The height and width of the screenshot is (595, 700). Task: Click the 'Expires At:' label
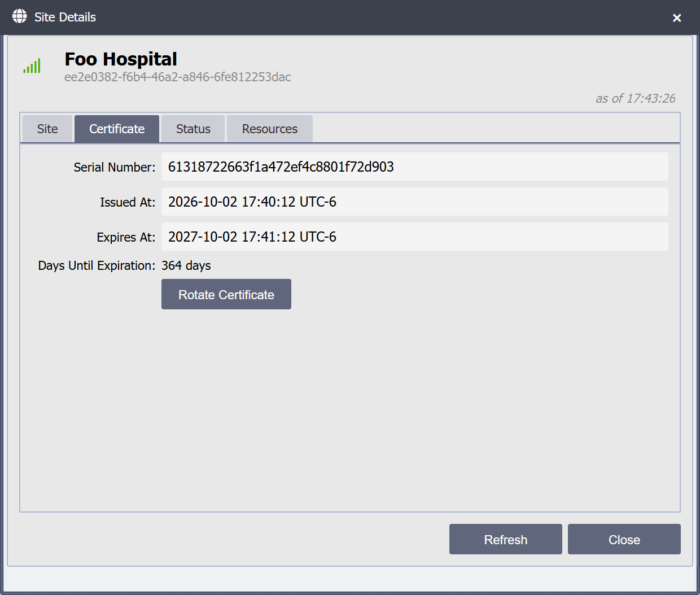coord(126,237)
